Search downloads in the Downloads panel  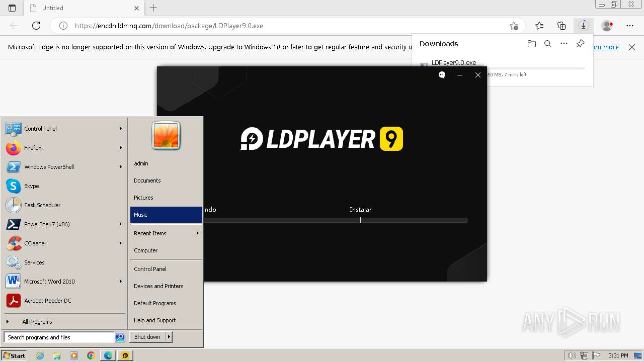coord(548,44)
